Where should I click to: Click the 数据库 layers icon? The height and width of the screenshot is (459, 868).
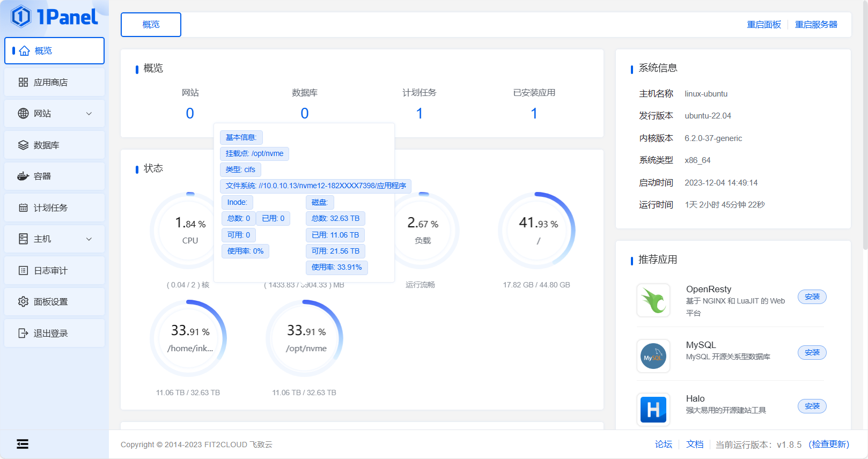(x=23, y=145)
